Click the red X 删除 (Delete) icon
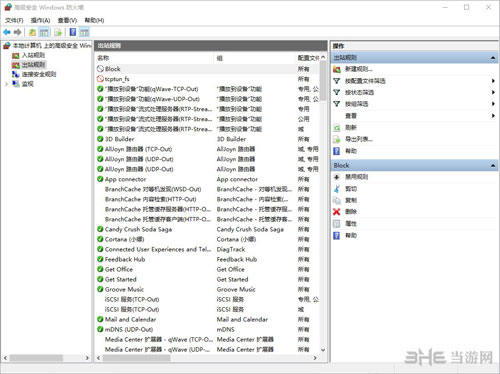 337,212
